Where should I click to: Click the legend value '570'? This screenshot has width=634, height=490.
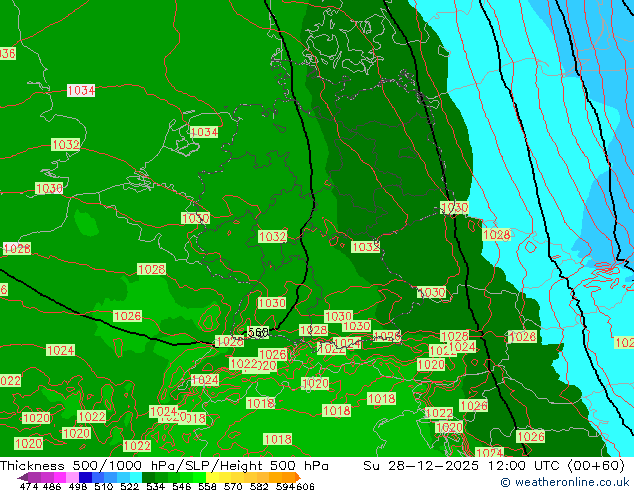233,486
